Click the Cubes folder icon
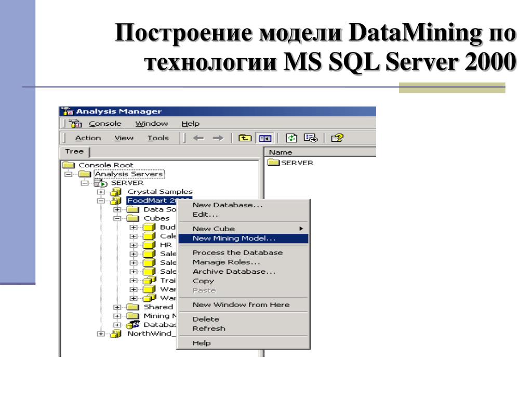Viewport: 532px width, 399px height. (x=132, y=218)
